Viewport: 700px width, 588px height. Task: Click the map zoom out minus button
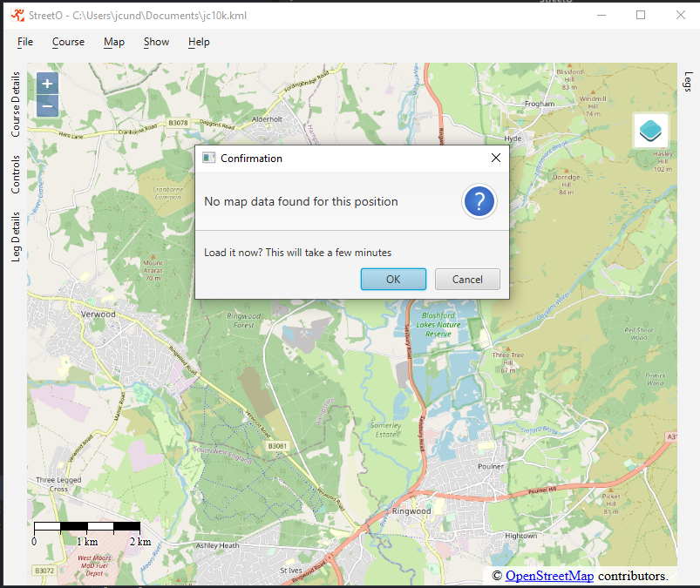(47, 106)
